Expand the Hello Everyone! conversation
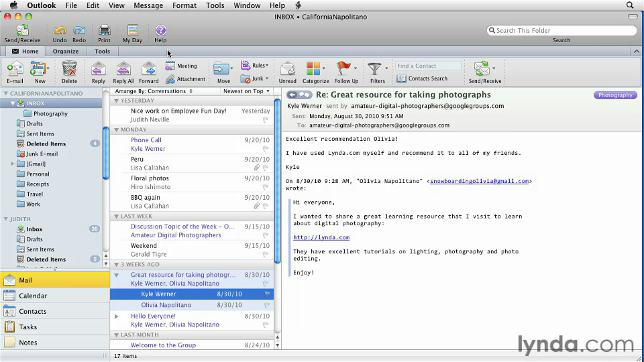Image resolution: width=644 pixels, height=362 pixels. 117,316
